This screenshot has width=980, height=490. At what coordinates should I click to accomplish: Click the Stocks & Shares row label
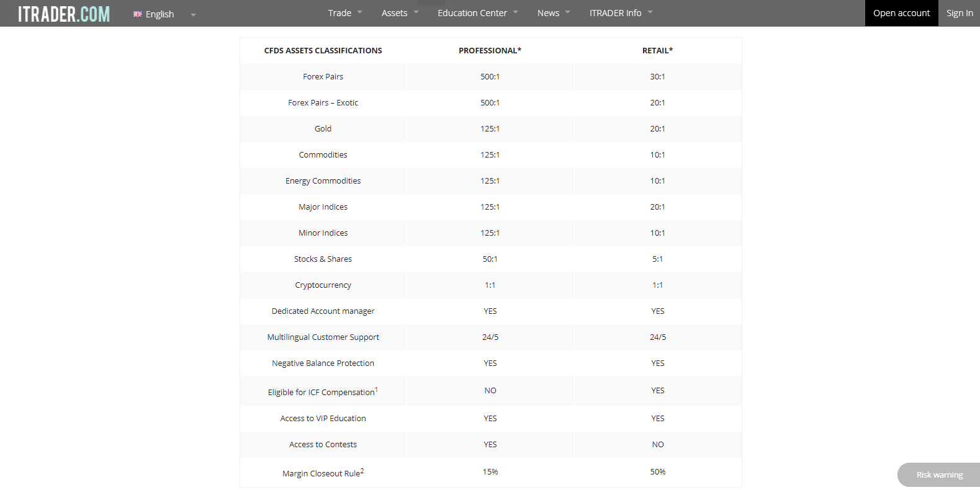click(x=323, y=259)
